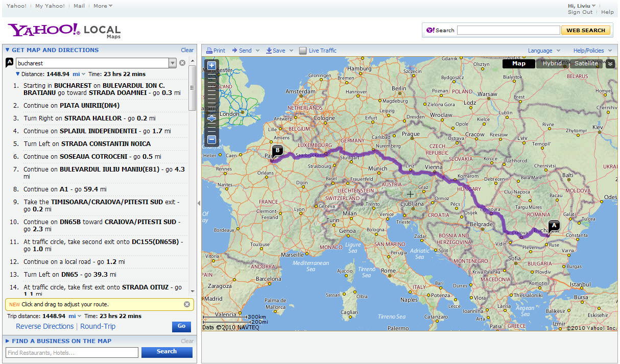Click the bucharest address input field

[x=92, y=63]
